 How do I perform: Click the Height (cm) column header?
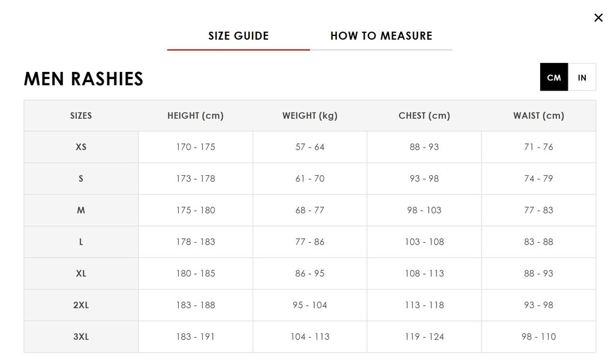coord(195,116)
